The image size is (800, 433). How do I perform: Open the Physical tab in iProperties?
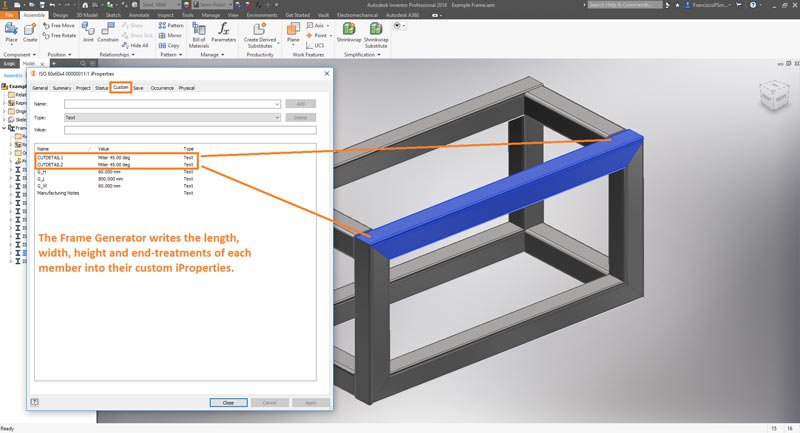(186, 88)
